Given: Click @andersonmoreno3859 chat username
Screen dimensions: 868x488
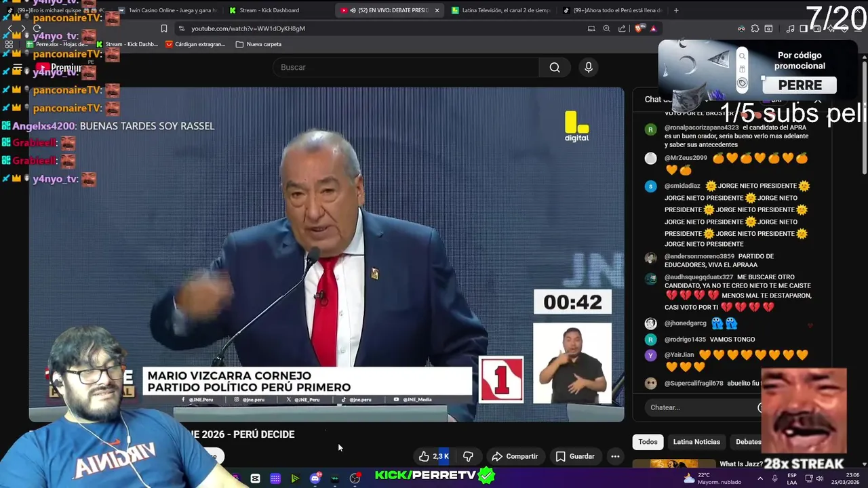Looking at the screenshot, I should [x=699, y=256].
